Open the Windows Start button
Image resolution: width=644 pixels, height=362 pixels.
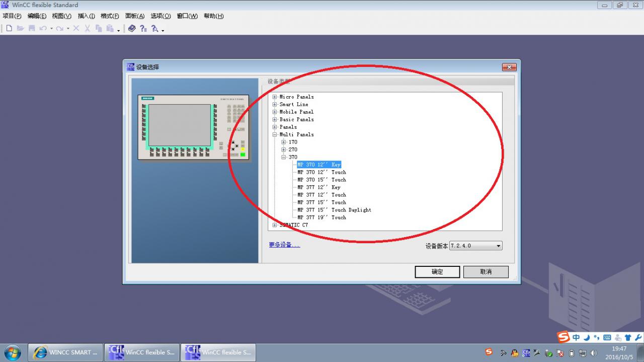[12, 352]
